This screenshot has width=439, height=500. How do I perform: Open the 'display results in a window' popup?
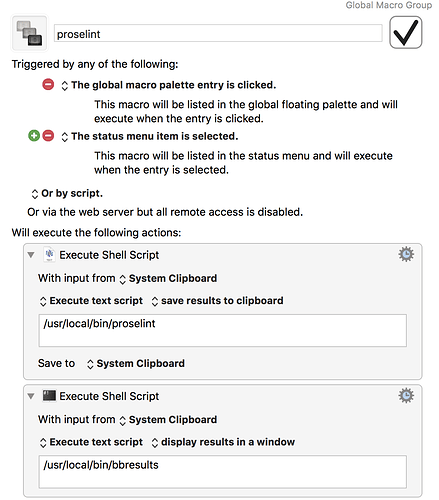[223, 442]
